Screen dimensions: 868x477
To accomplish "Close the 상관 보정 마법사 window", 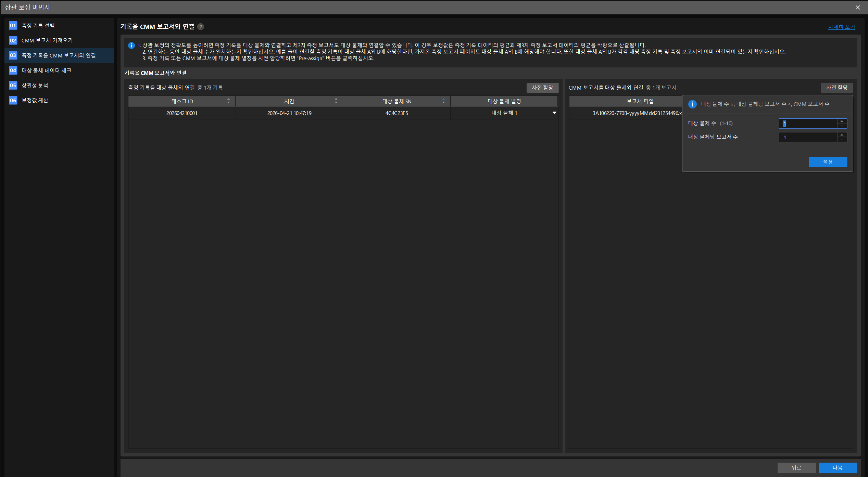I will point(858,8).
